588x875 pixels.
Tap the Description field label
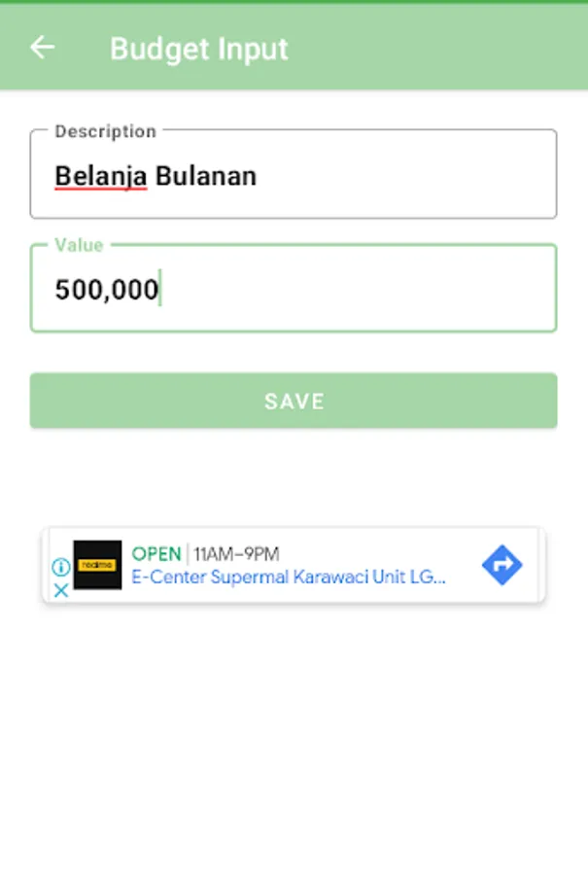(105, 131)
